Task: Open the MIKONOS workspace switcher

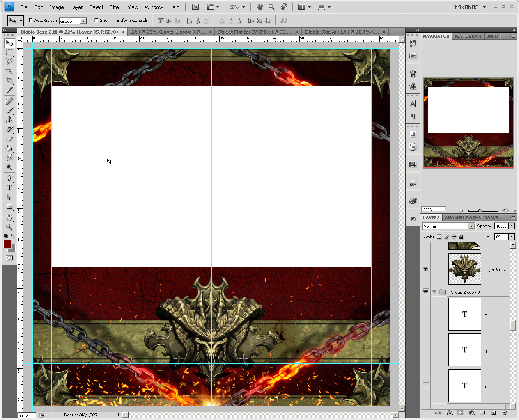Action: [470, 7]
